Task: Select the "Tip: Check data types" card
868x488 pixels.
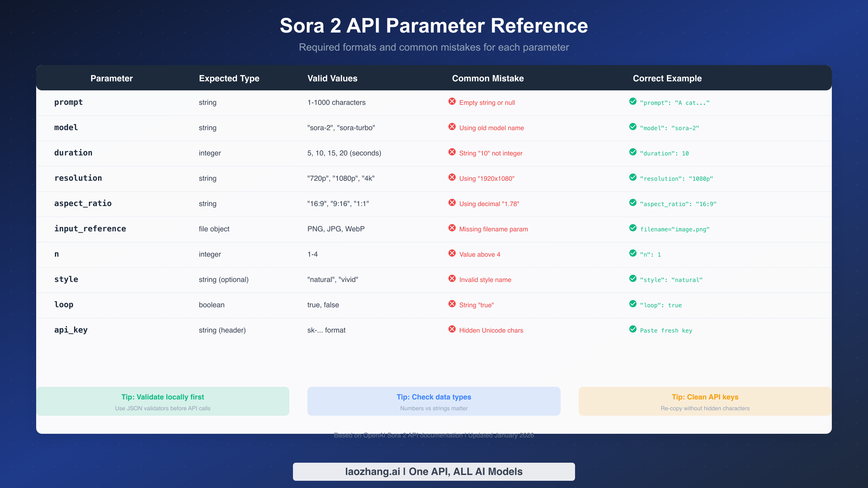Action: pos(434,401)
